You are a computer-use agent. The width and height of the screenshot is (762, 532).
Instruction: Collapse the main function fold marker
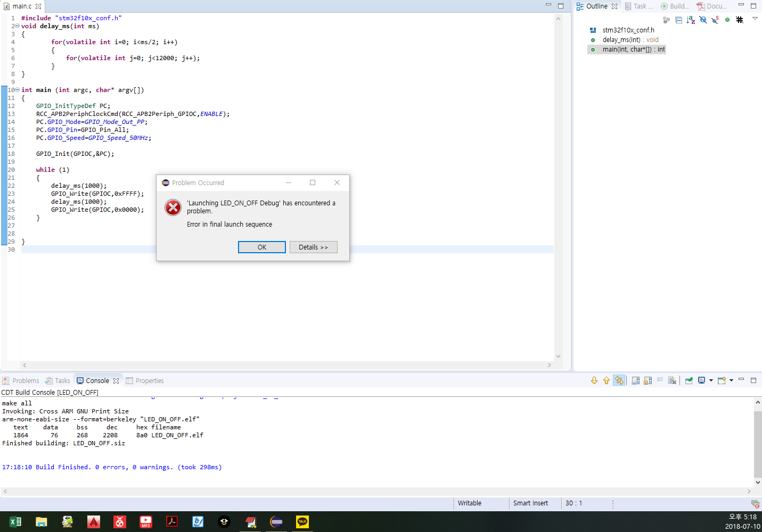point(18,90)
